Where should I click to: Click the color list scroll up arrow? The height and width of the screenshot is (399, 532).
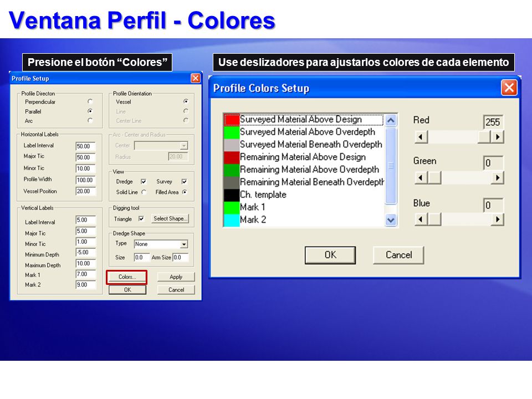pyautogui.click(x=391, y=120)
